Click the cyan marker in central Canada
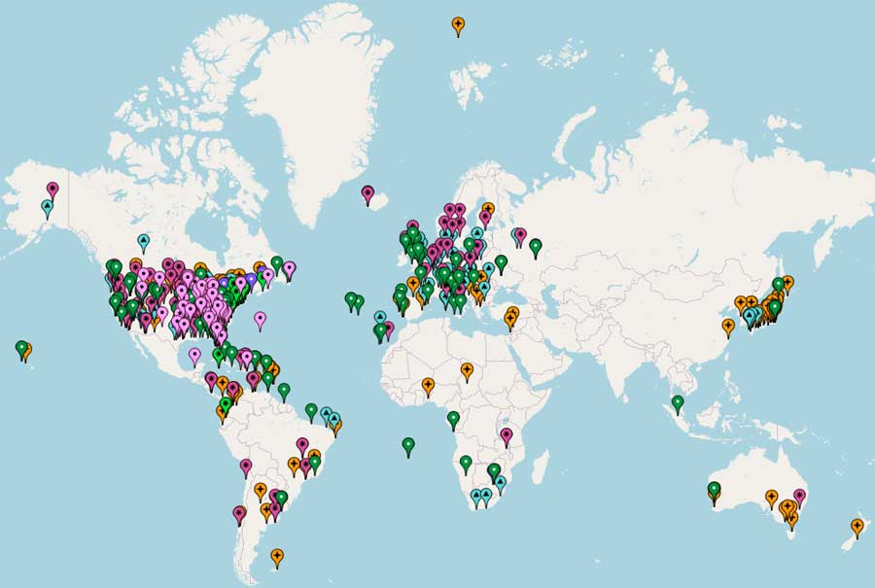The width and height of the screenshot is (875, 588). click(144, 239)
